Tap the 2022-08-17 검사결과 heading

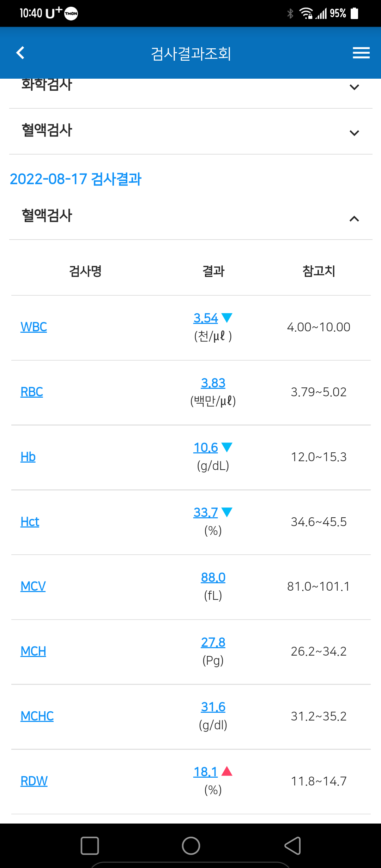pyautogui.click(x=75, y=179)
